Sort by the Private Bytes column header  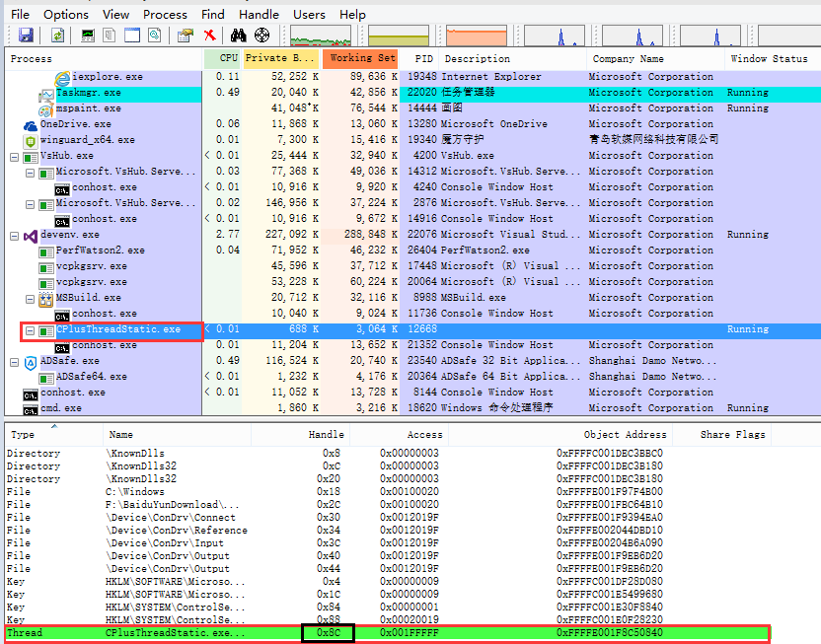(x=281, y=58)
